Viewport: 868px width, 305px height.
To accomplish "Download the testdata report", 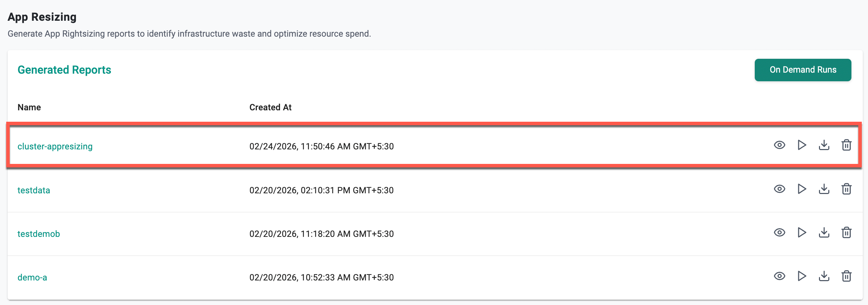I will point(824,189).
